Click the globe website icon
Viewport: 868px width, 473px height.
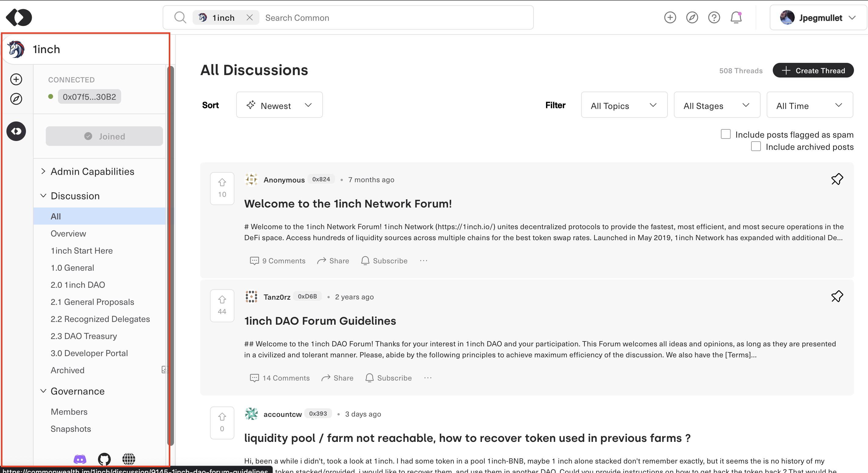[x=129, y=459]
